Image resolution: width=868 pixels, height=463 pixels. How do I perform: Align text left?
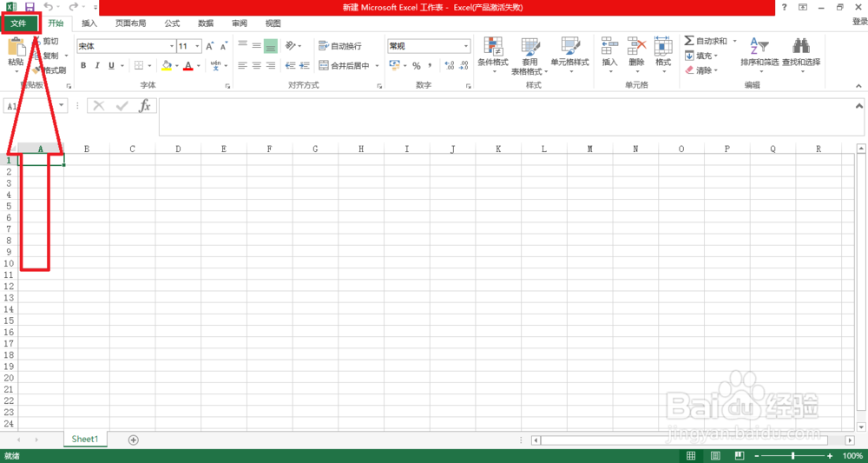242,65
